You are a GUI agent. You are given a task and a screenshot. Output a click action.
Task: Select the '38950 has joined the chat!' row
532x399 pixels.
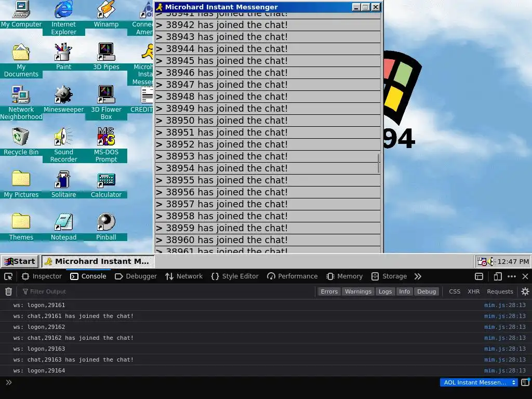(x=268, y=121)
